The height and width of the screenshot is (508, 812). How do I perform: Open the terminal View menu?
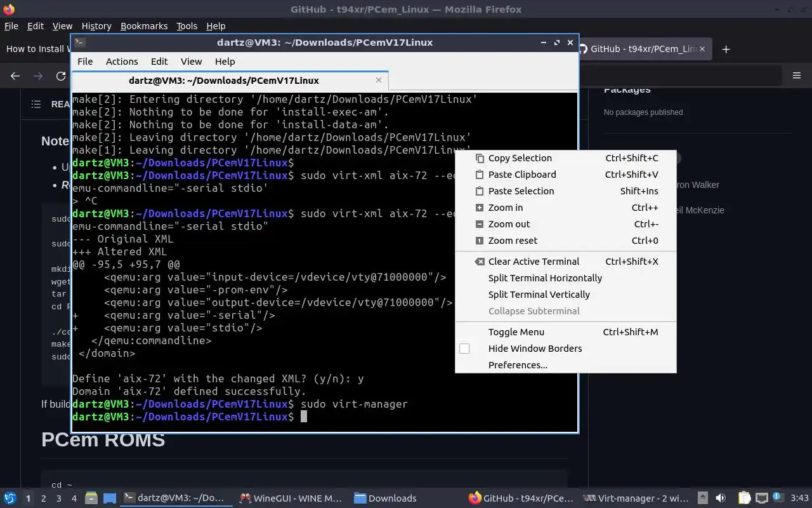point(191,62)
